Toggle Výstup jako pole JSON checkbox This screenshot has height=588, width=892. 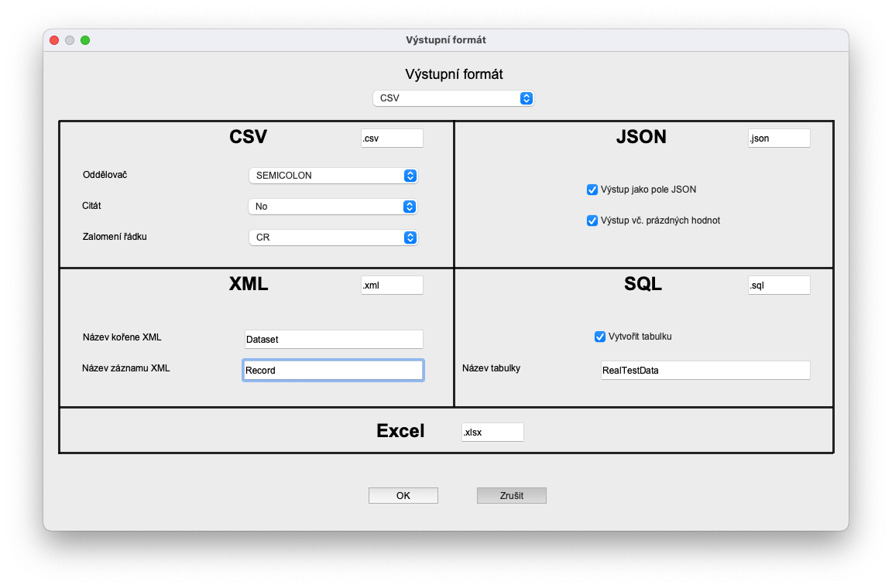point(592,190)
